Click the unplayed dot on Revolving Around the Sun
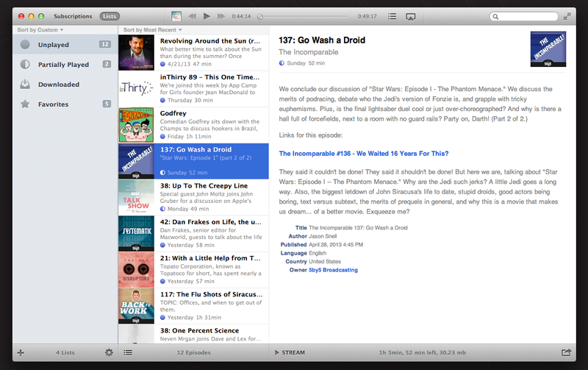588x370 pixels. (x=162, y=64)
